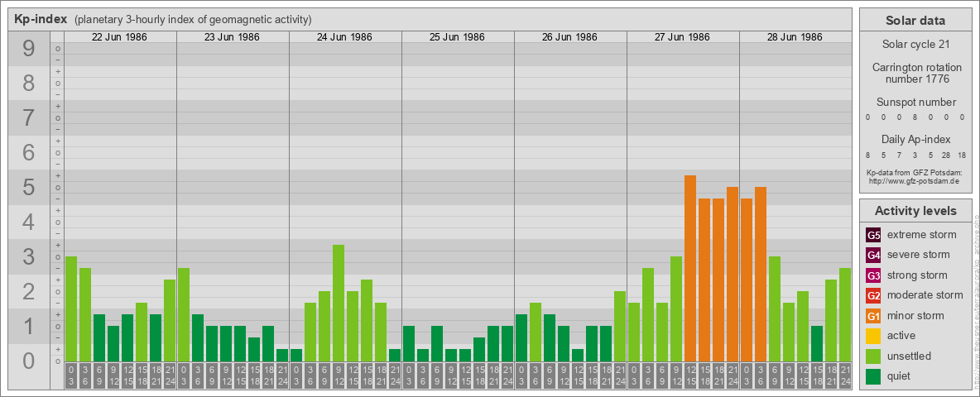
Task: Click the orange G1 minor storm badge
Action: click(873, 315)
